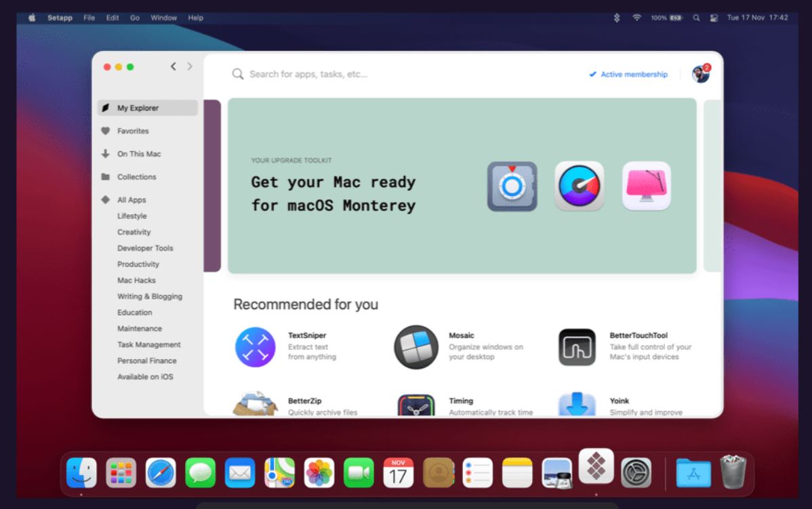Open the TextSniper app icon
The height and width of the screenshot is (509, 812).
coord(255,347)
